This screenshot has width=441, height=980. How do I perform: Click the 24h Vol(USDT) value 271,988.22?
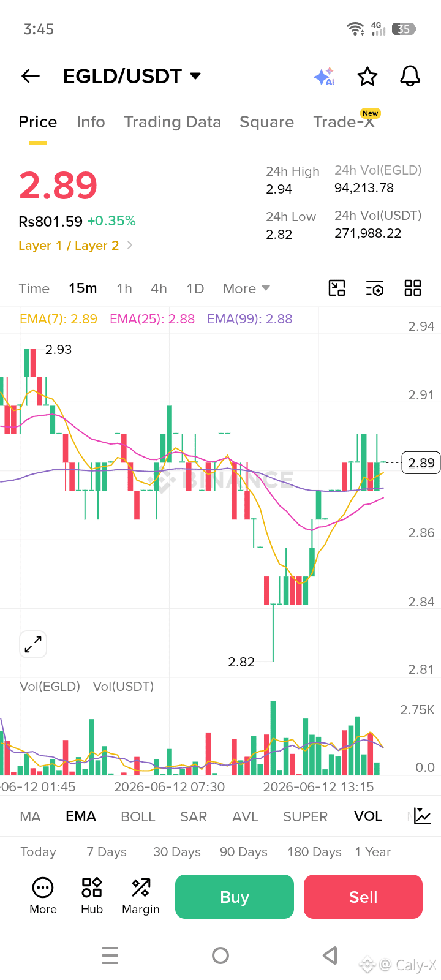(368, 233)
